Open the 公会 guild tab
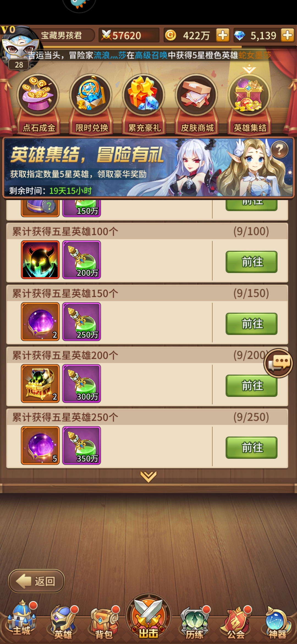Viewport: 297px width, 644px height. (236, 622)
